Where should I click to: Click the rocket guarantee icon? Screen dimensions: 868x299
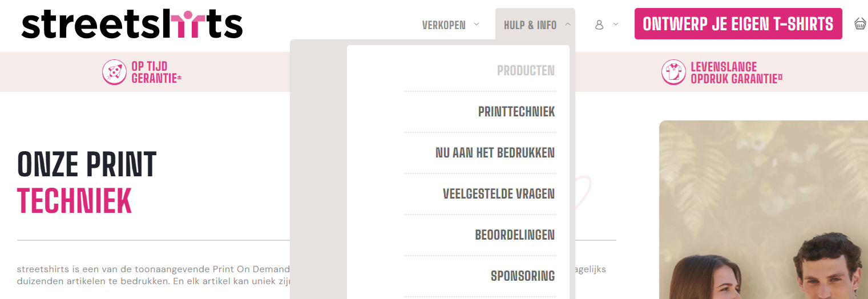pos(114,72)
